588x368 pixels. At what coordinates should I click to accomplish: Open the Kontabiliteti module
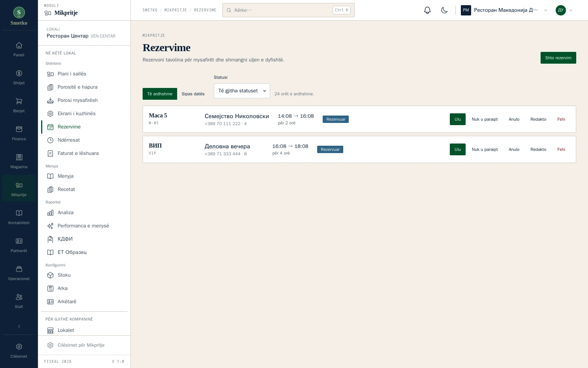[x=19, y=217]
